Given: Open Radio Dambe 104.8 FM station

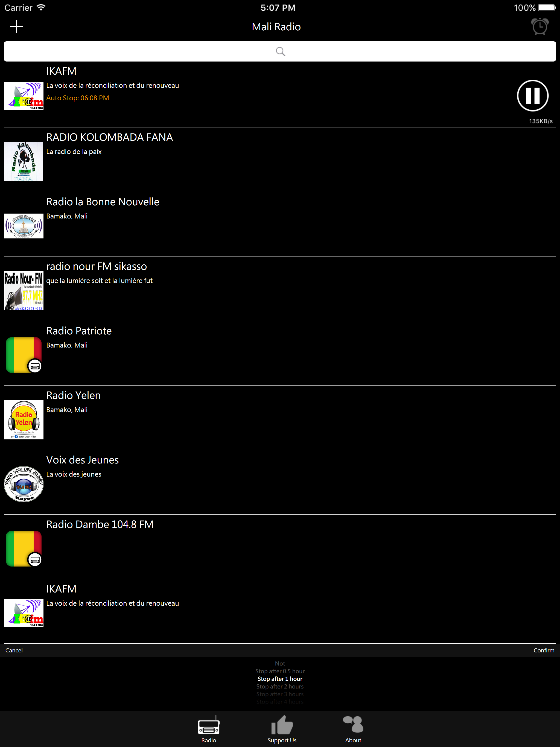Looking at the screenshot, I should click(x=280, y=547).
